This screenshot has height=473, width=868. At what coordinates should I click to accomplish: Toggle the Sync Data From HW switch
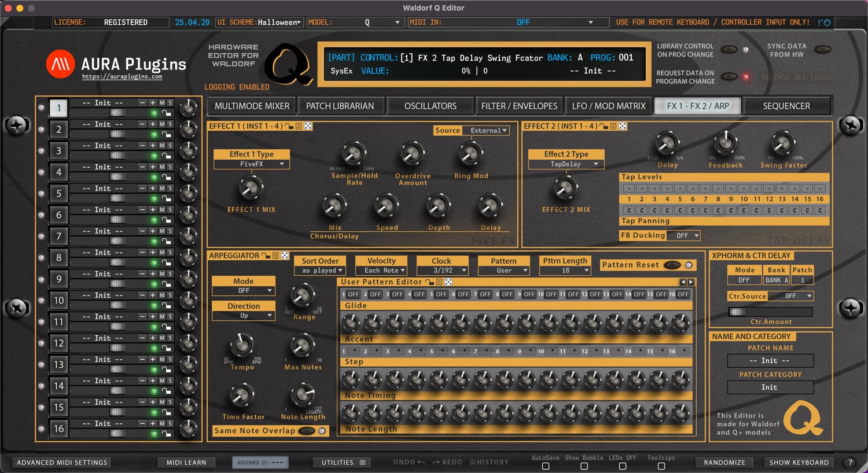[x=823, y=50]
